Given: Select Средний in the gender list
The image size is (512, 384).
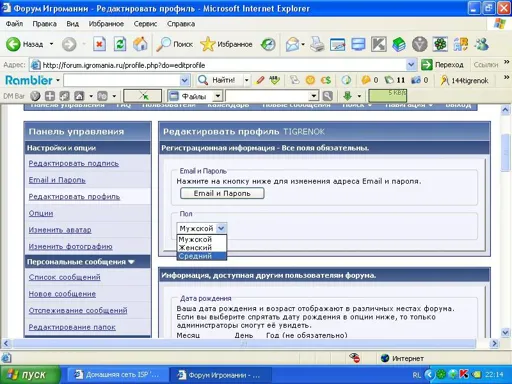Looking at the screenshot, I should [201, 256].
